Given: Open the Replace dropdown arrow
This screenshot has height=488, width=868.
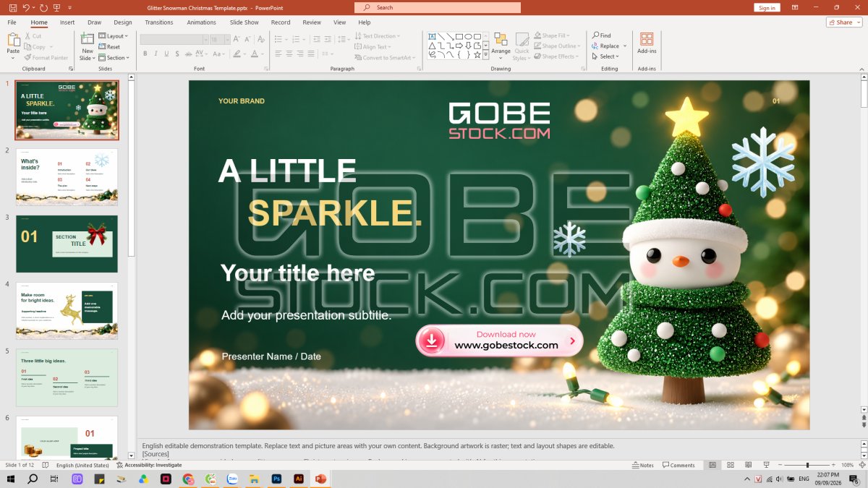Looking at the screenshot, I should point(624,46).
